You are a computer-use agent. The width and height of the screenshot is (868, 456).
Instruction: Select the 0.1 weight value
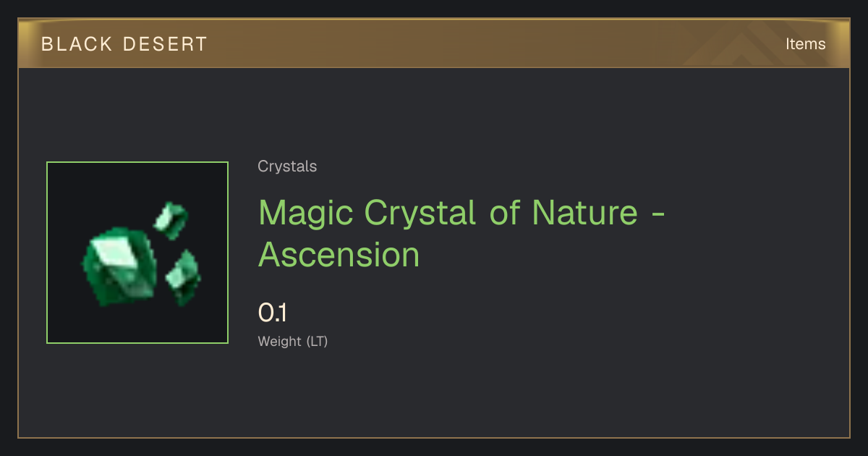(x=273, y=313)
